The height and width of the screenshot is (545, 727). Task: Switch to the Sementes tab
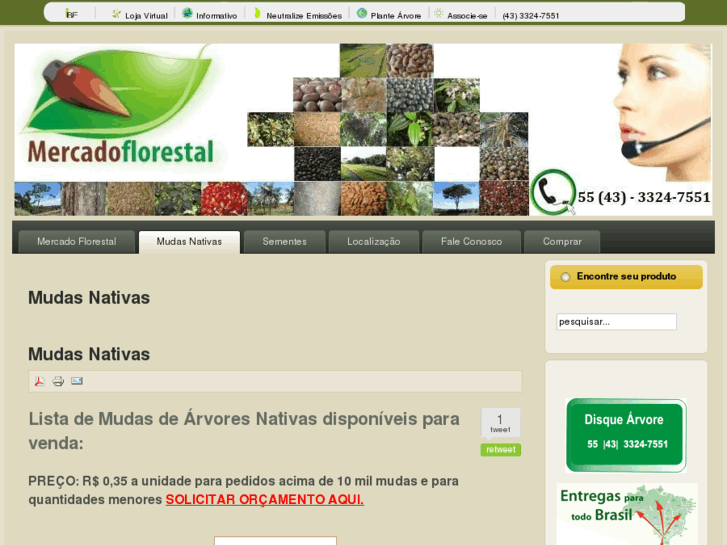click(284, 242)
